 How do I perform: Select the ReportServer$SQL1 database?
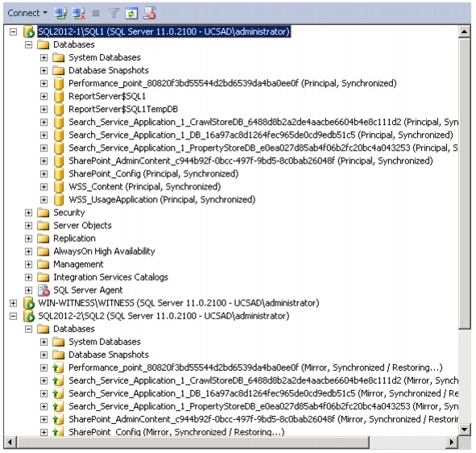tap(107, 96)
